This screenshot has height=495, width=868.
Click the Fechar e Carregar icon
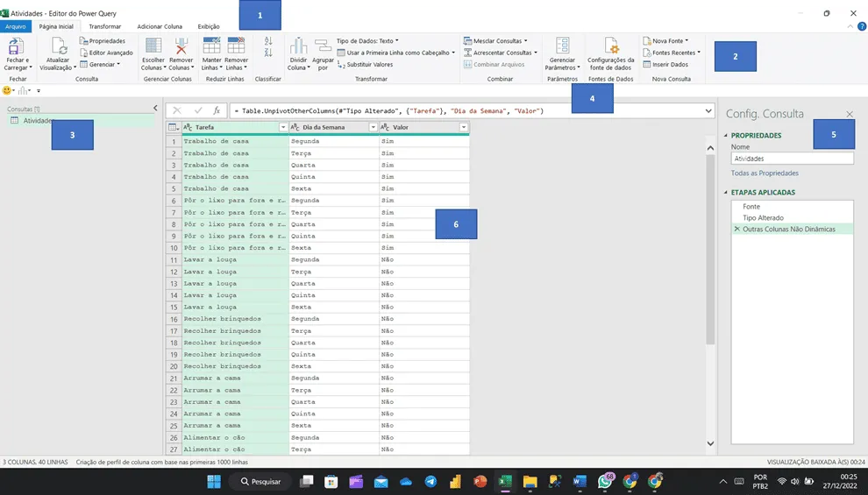pos(16,46)
